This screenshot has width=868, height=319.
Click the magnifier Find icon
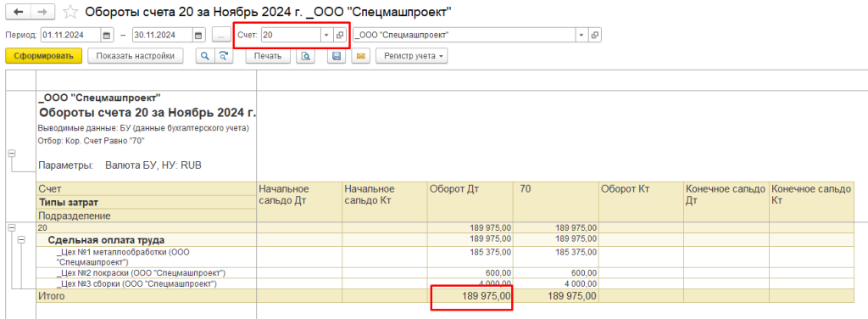205,56
